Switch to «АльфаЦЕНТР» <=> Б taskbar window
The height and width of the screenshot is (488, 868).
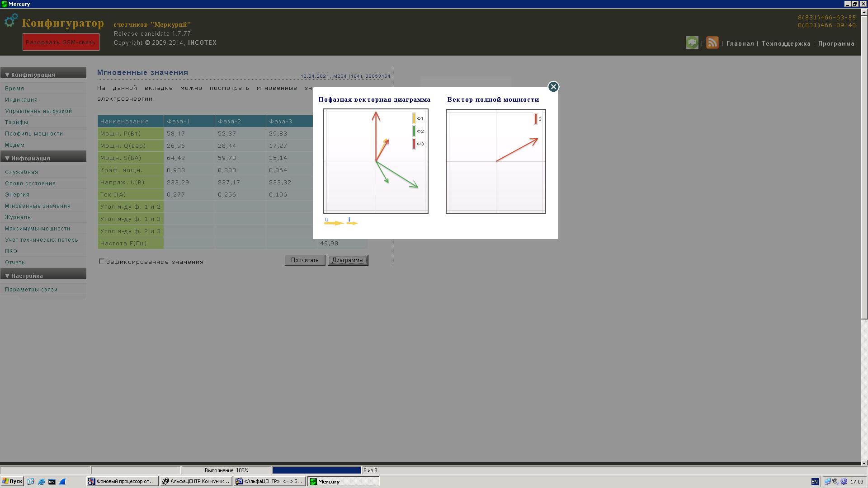[x=269, y=482]
